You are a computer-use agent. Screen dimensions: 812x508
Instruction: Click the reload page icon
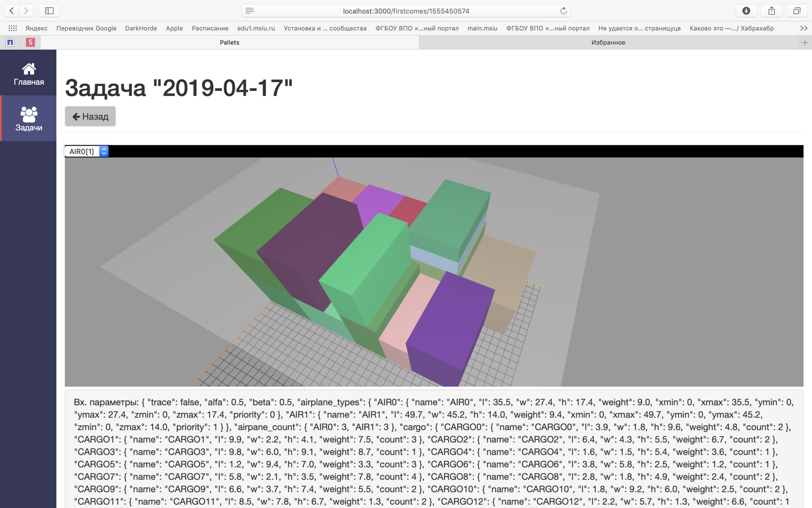[563, 11]
